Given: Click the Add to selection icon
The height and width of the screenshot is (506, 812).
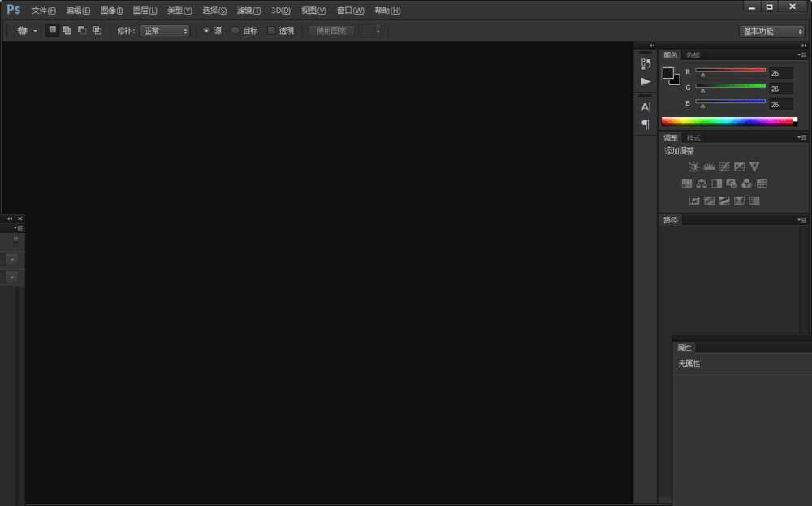Looking at the screenshot, I should coord(67,30).
